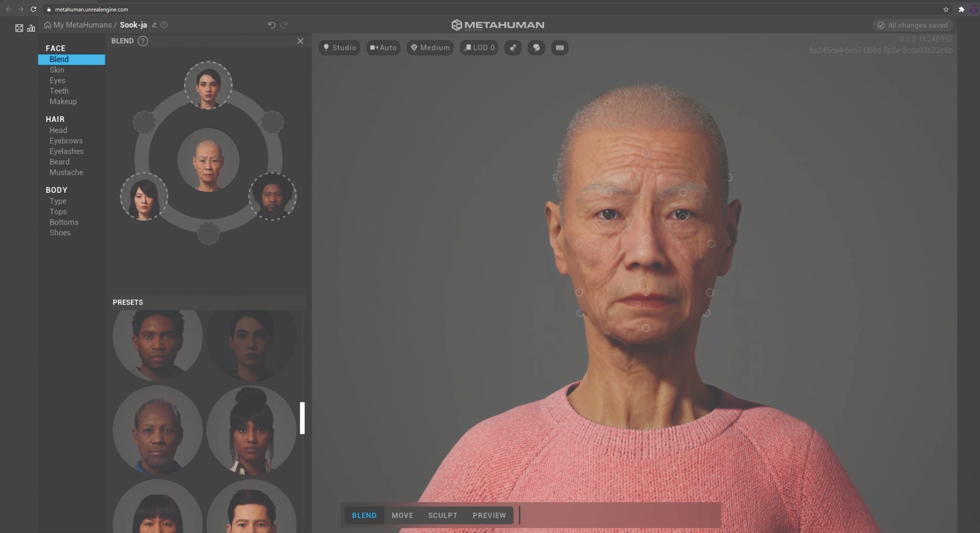
Task: Open the Auto camera dropdown
Action: coord(383,48)
